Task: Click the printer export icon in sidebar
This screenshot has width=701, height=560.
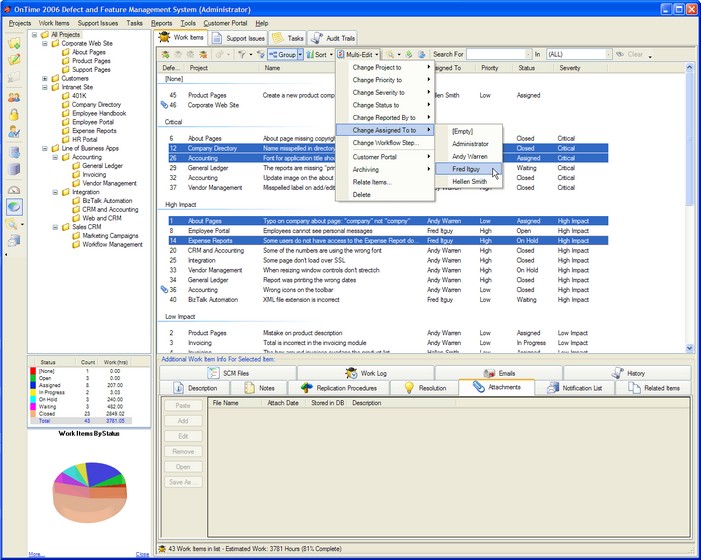Action: coord(14,241)
